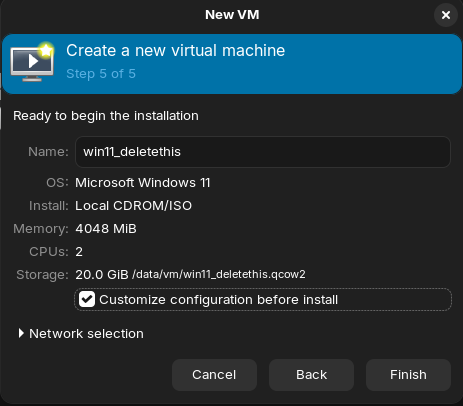This screenshot has height=406, width=463.
Task: Click the New VM title bar text
Action: [232, 15]
